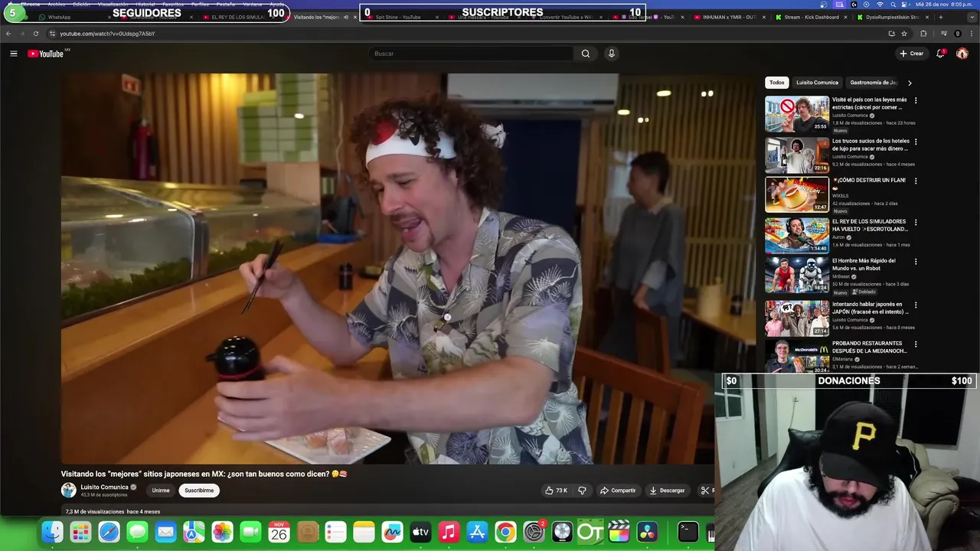Viewport: 980px width, 551px height.
Task: Click the YouTube logo to go home
Action: click(x=46, y=54)
